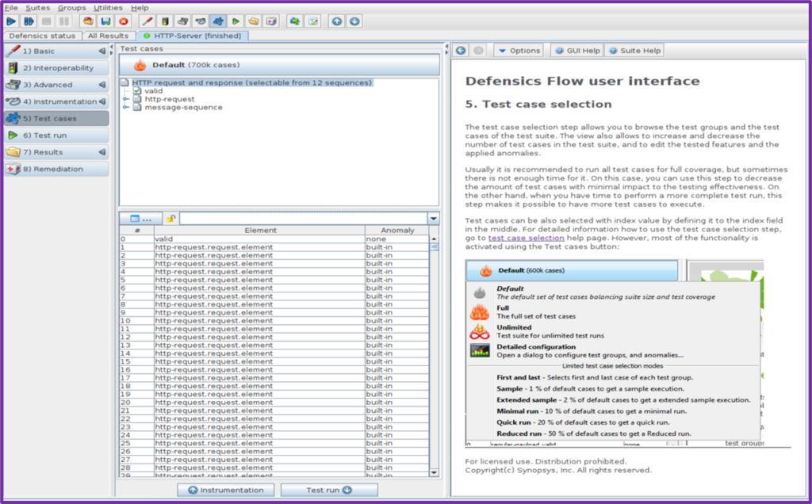Click the red circle X icon in toolbar
Viewport: 812px width, 504px height.
123,21
